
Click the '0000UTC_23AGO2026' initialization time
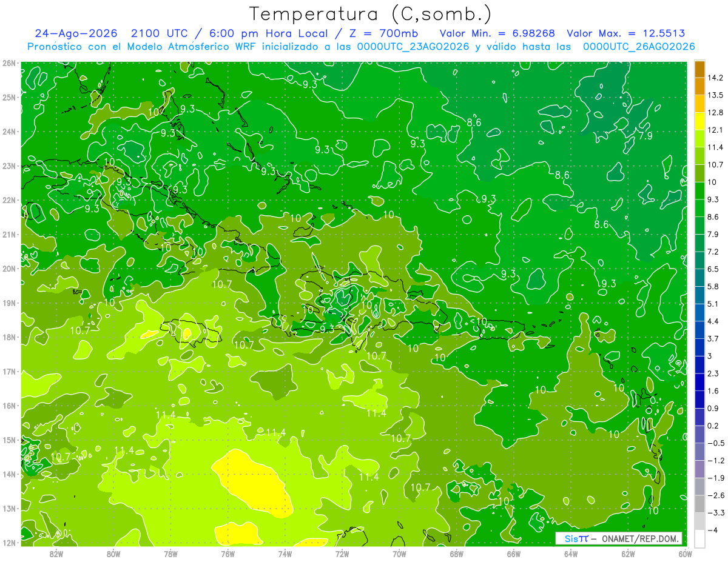point(413,47)
